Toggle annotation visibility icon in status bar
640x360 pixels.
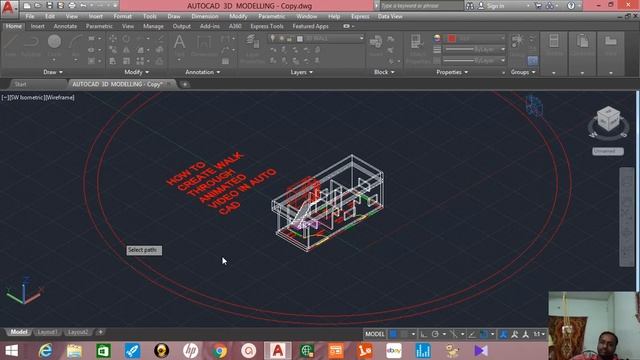coord(515,334)
